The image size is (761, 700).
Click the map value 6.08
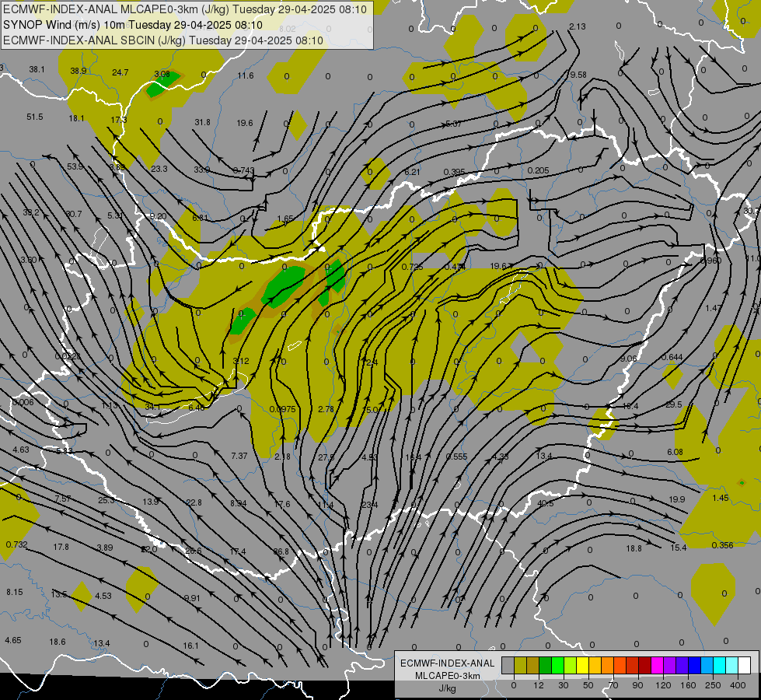coord(675,452)
